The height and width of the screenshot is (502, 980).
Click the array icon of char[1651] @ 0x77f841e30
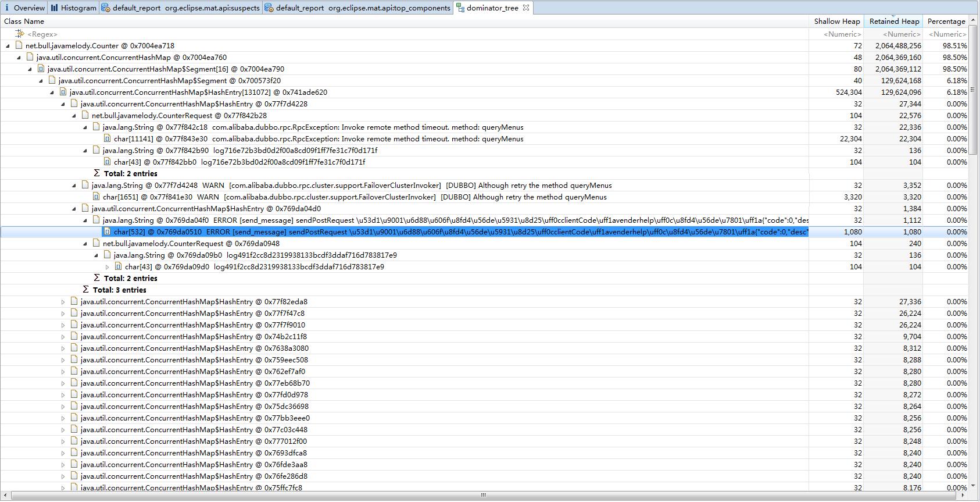[96, 197]
